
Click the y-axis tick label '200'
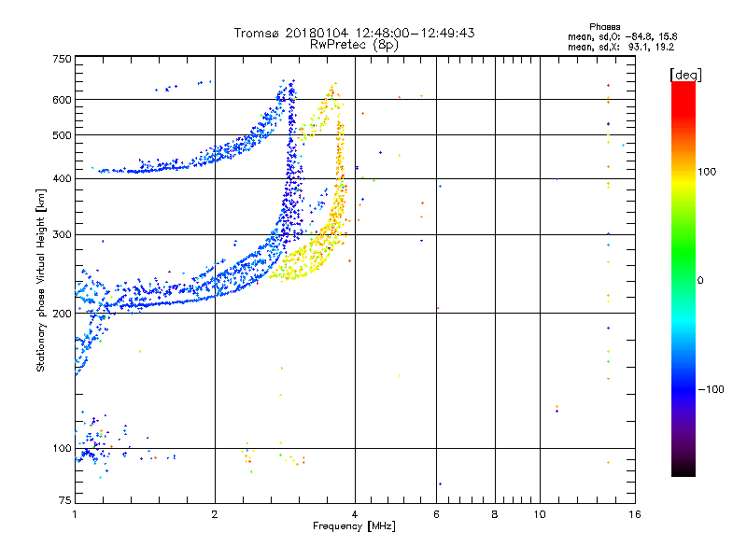point(62,314)
